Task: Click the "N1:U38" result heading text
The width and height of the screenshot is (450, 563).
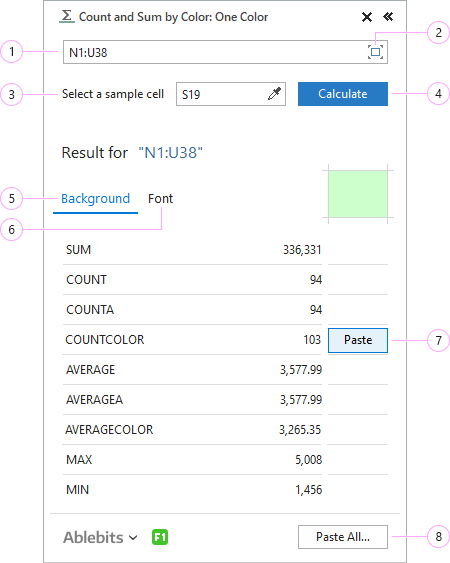Action: (x=171, y=153)
